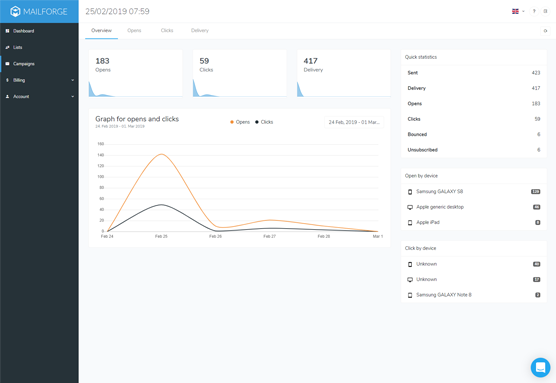Open the 24 Feb, 2019 date range picker
The height and width of the screenshot is (383, 556).
(354, 122)
